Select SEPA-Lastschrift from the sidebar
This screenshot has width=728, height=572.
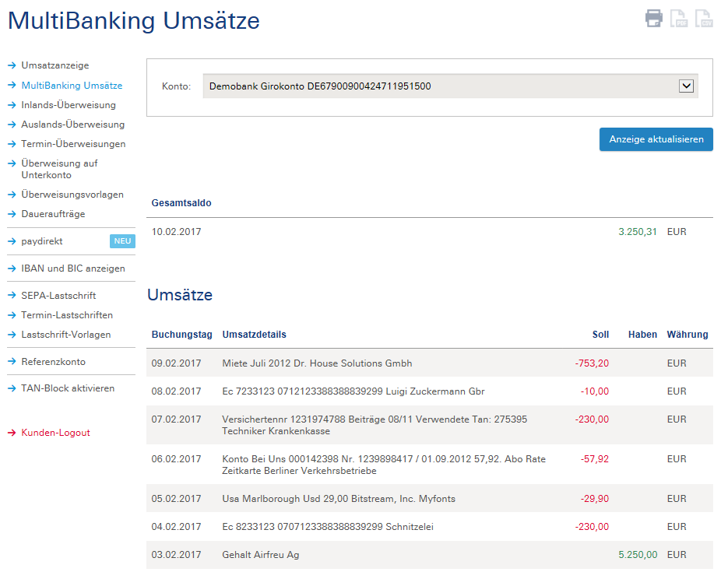(59, 295)
